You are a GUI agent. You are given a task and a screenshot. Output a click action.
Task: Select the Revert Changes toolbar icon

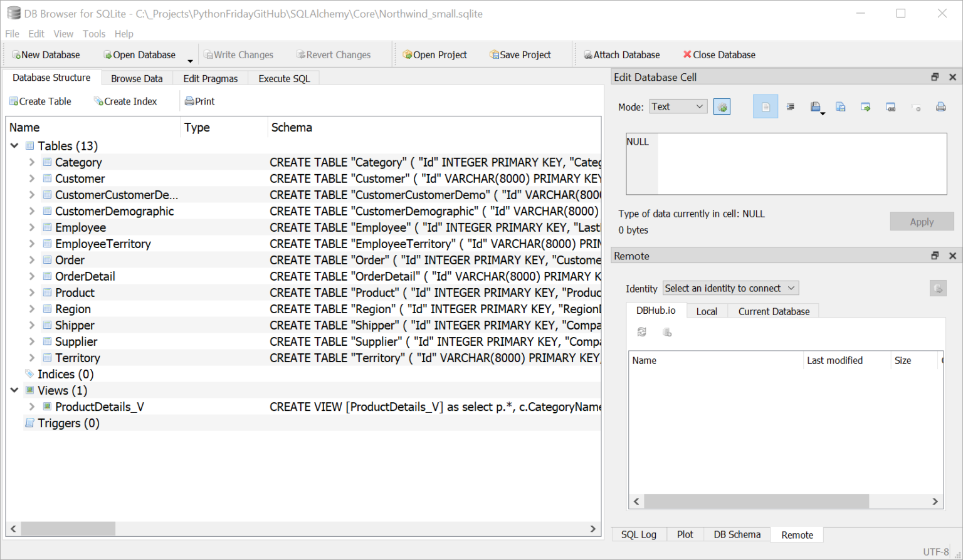(334, 54)
